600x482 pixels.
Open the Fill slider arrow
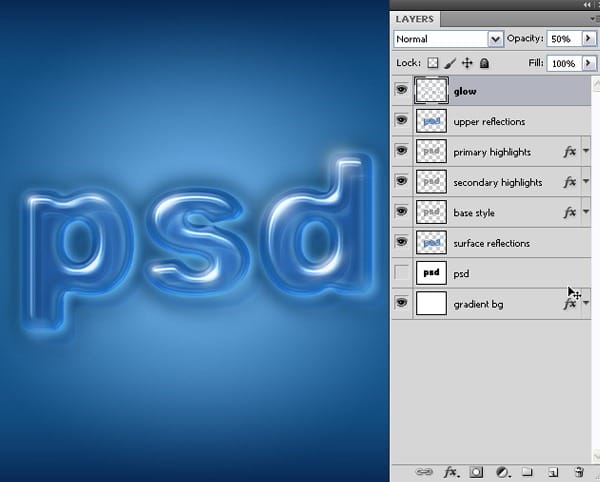[589, 63]
